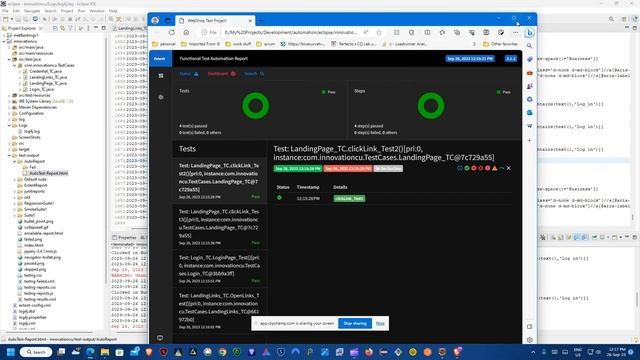640x360 pixels.
Task: Show more bookmarks chevron
Action: (474, 44)
